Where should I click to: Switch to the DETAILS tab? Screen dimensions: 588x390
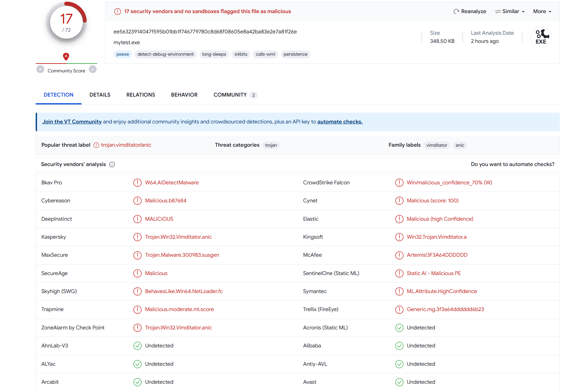pyautogui.click(x=100, y=95)
